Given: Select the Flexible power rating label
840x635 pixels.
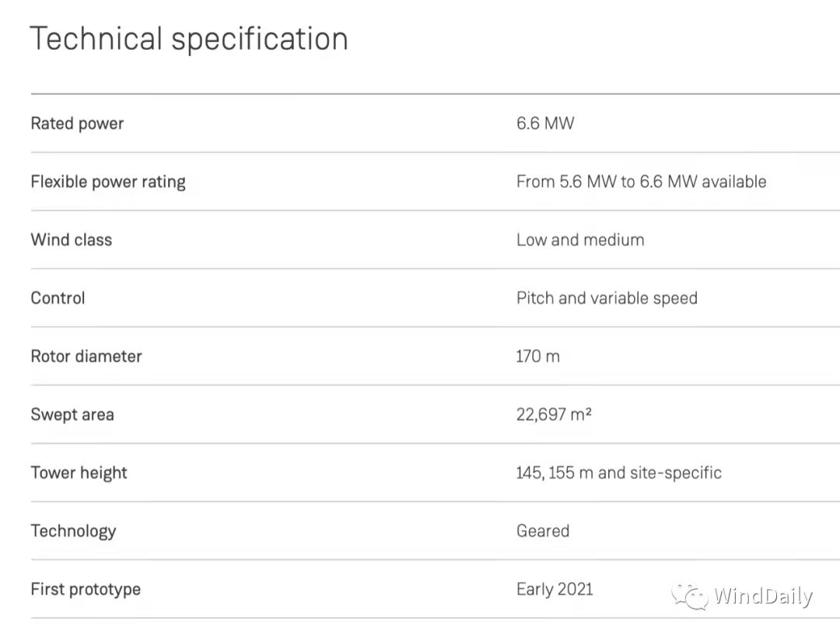Looking at the screenshot, I should tap(108, 181).
